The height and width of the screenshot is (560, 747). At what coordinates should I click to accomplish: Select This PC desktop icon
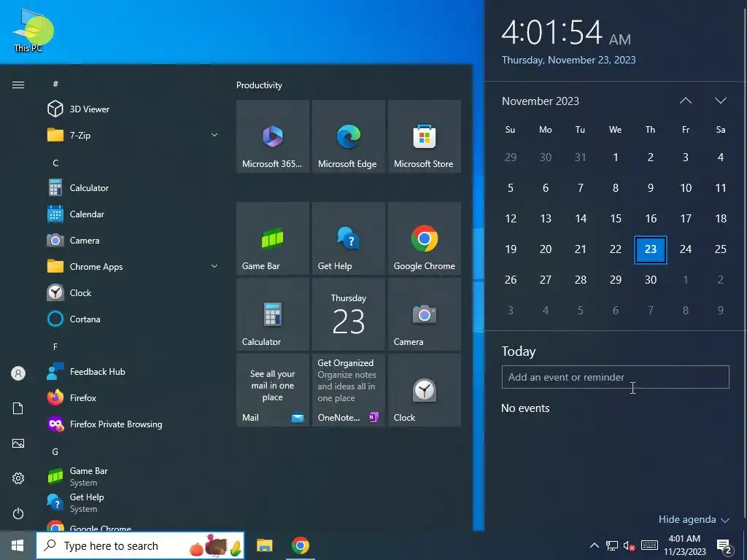click(x=28, y=30)
